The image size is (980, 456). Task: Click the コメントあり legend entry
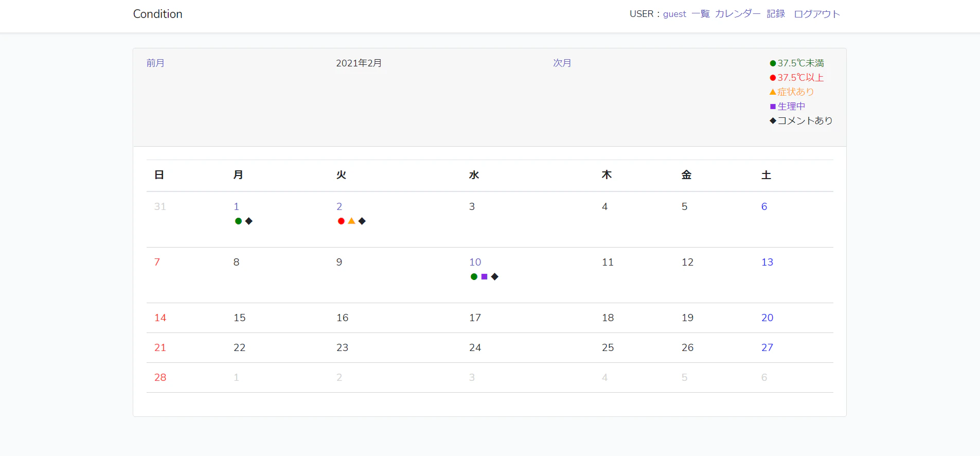click(801, 120)
